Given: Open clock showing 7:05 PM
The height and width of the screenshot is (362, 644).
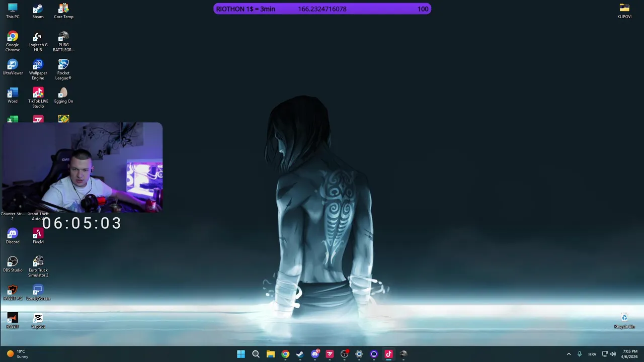Looking at the screenshot, I should (630, 354).
